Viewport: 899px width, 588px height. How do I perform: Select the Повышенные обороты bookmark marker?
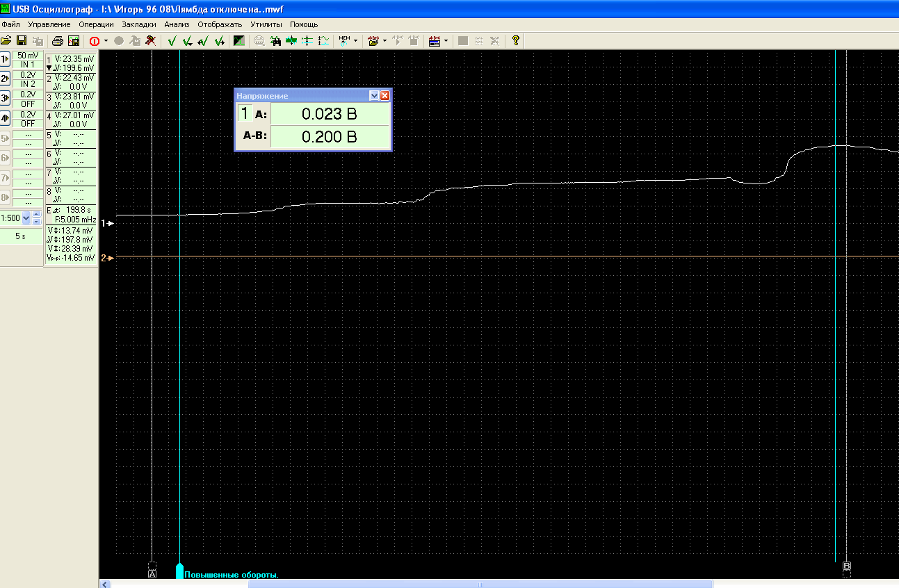(x=180, y=571)
